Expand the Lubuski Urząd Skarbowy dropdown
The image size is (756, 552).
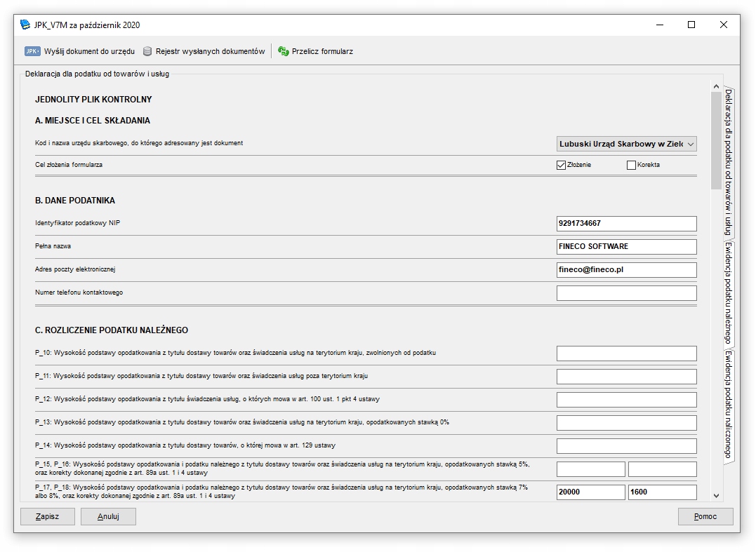pos(690,144)
